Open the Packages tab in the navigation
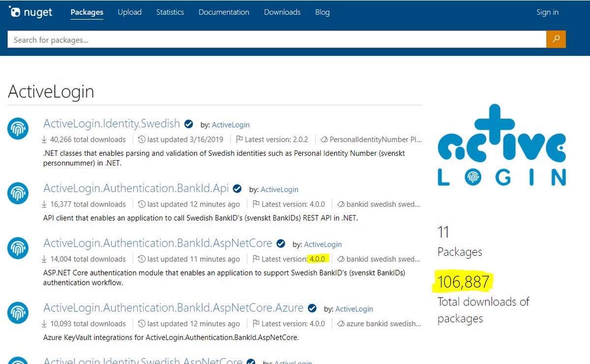This screenshot has width=590, height=364. tap(87, 12)
